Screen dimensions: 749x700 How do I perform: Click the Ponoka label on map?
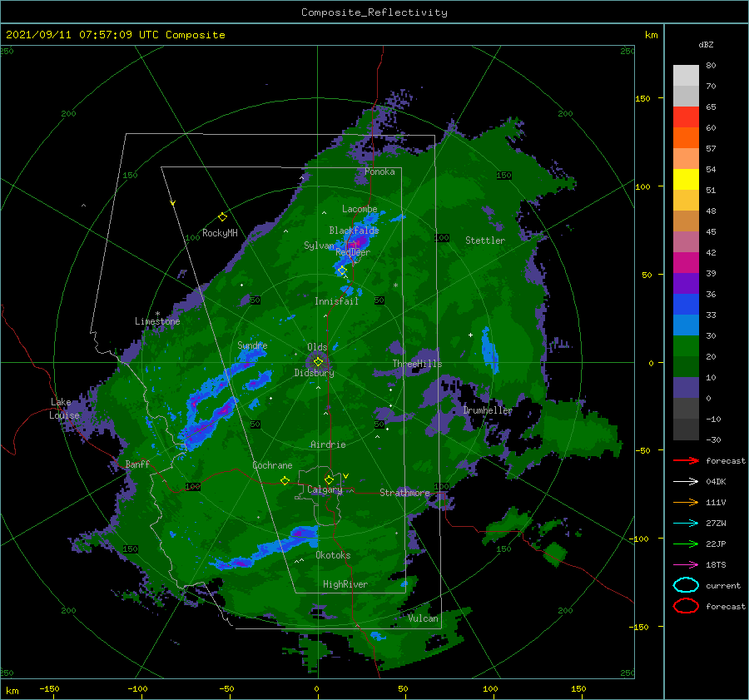point(379,171)
